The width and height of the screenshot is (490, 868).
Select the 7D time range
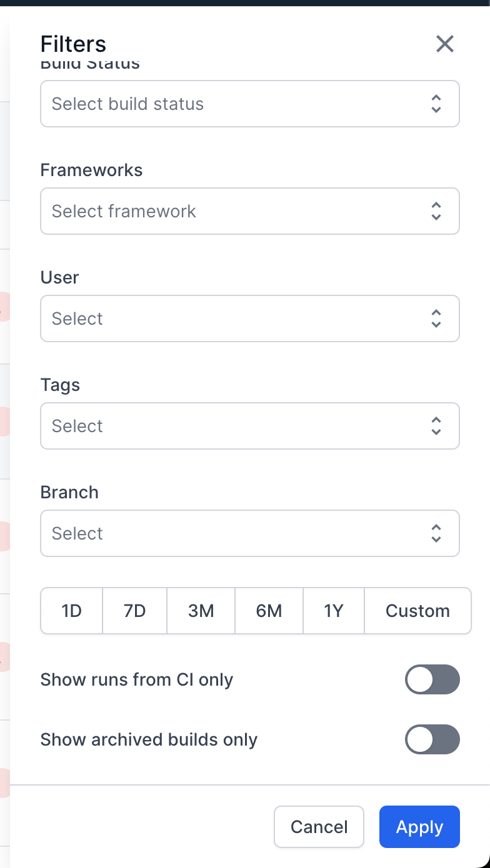[x=134, y=611]
